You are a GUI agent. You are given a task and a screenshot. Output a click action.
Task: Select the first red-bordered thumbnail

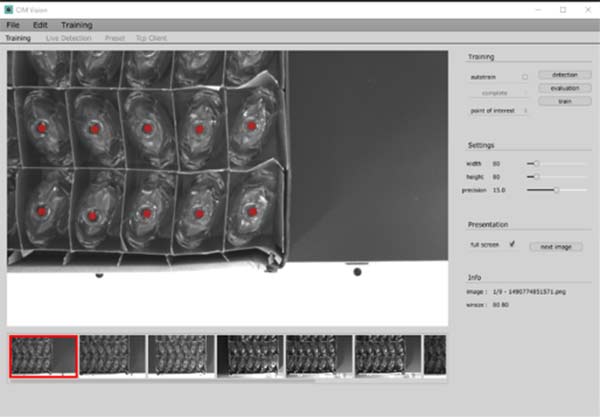[43, 355]
